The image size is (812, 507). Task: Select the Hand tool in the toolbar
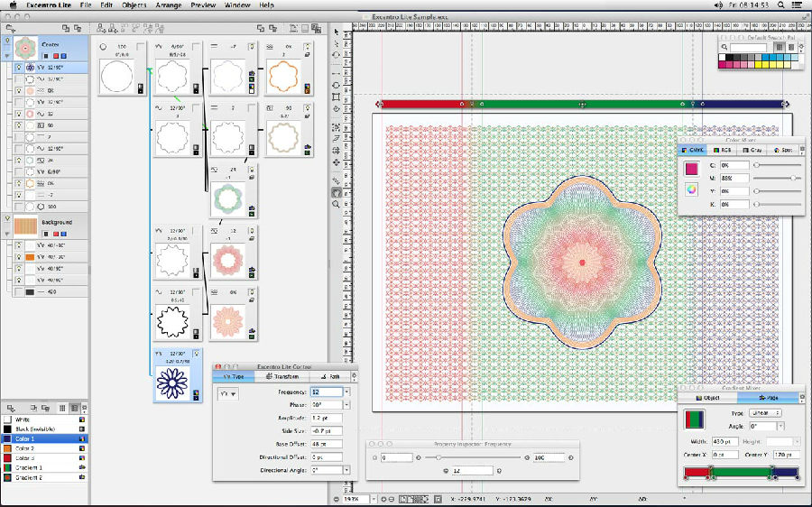click(x=337, y=191)
